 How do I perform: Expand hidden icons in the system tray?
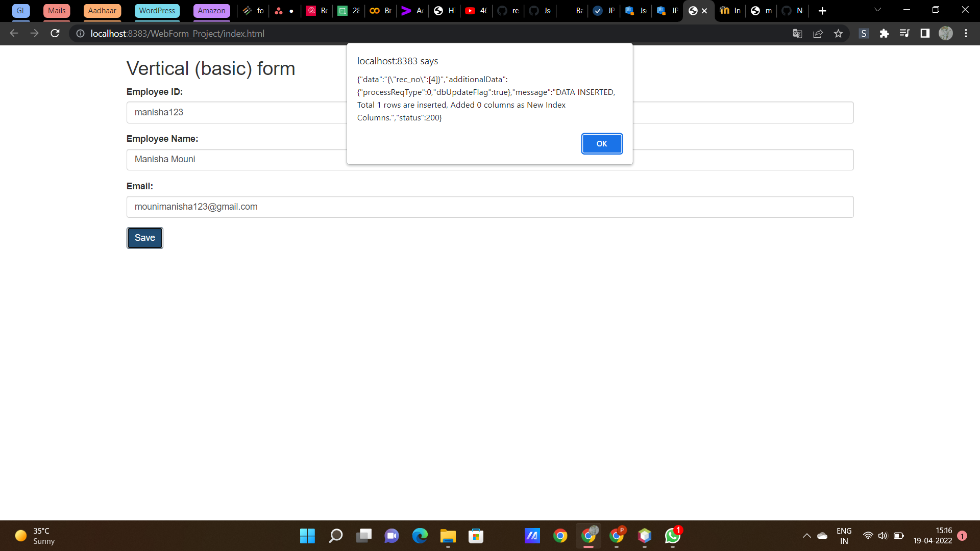807,536
